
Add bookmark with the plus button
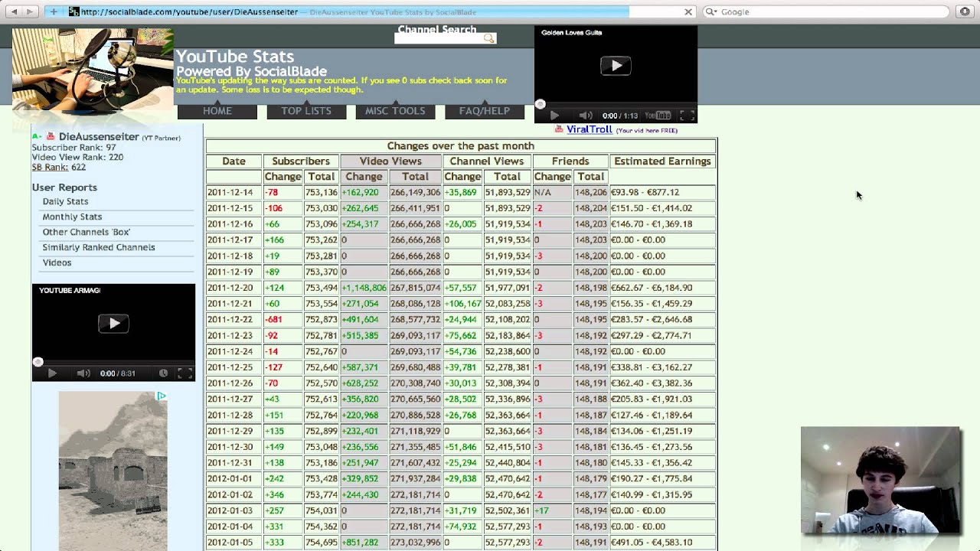(54, 11)
